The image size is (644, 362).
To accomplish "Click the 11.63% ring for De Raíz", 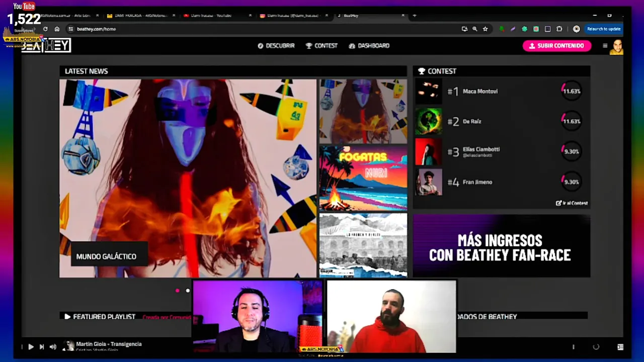I will [571, 122].
